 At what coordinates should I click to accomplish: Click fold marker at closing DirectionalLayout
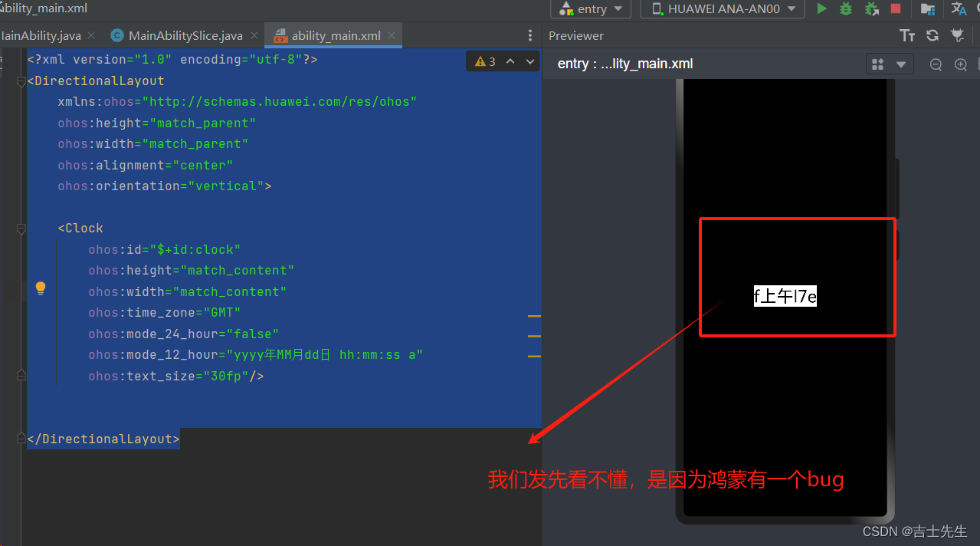pyautogui.click(x=21, y=439)
